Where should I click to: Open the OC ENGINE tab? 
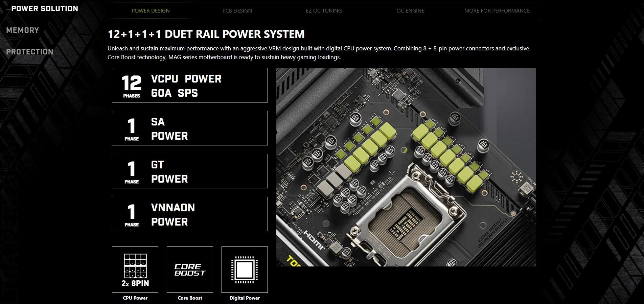point(410,10)
